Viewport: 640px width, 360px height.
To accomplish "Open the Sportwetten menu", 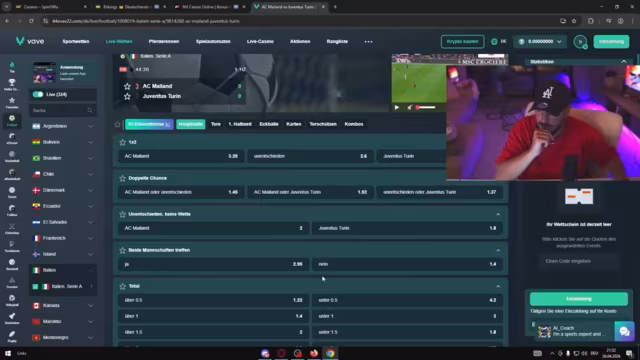I will [76, 41].
